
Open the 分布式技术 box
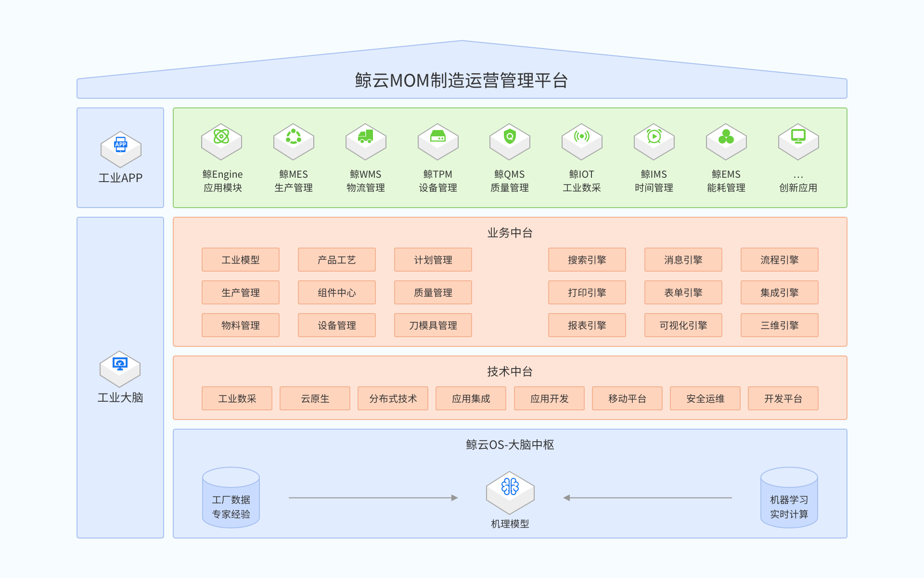[x=393, y=398]
